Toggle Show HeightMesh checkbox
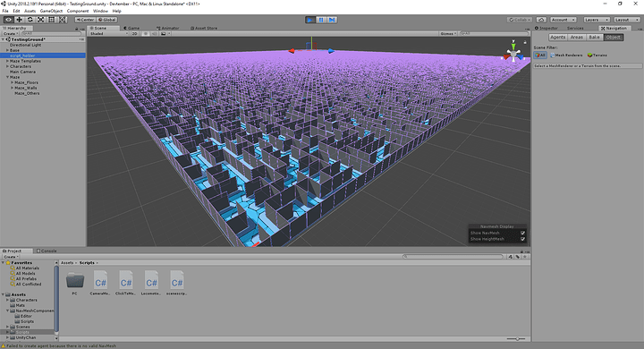644x349 pixels. [x=523, y=239]
